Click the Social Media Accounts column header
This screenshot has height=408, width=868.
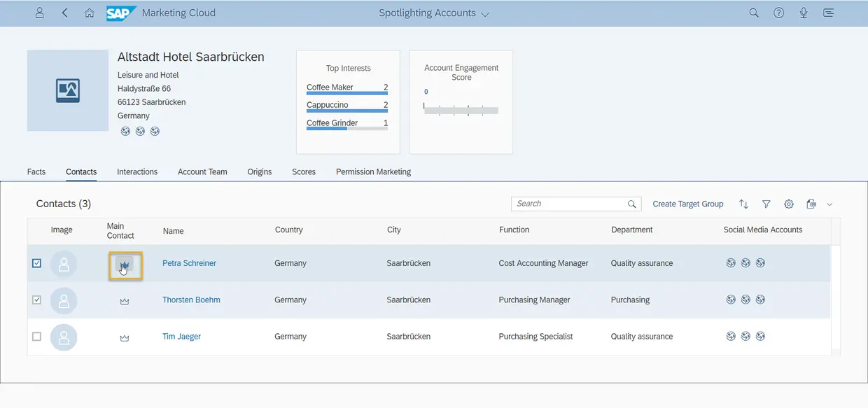[x=763, y=230]
